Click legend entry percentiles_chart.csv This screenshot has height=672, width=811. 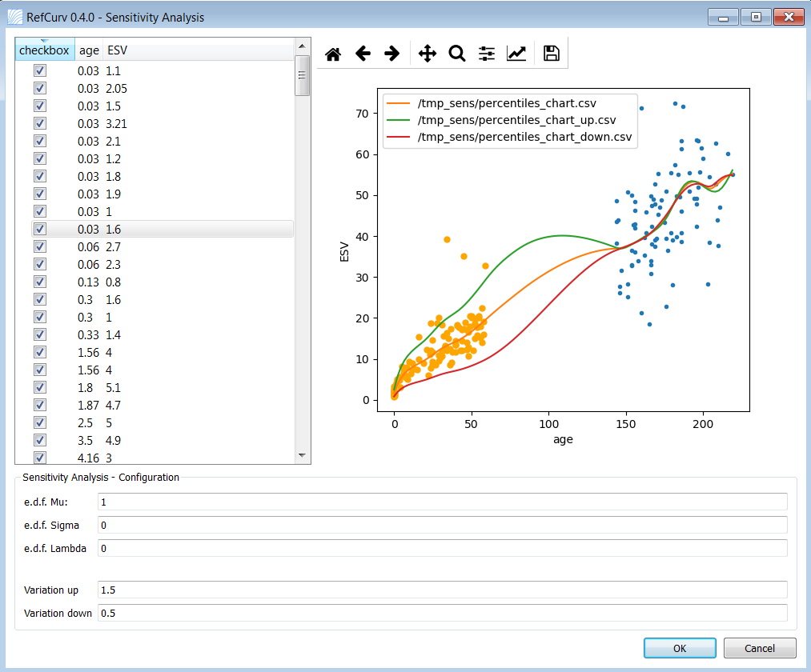tap(506, 103)
